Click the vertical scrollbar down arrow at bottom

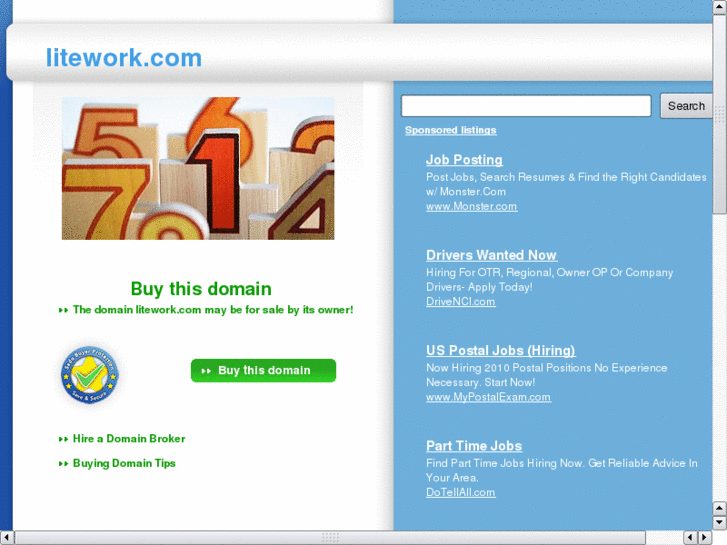pyautogui.click(x=720, y=523)
